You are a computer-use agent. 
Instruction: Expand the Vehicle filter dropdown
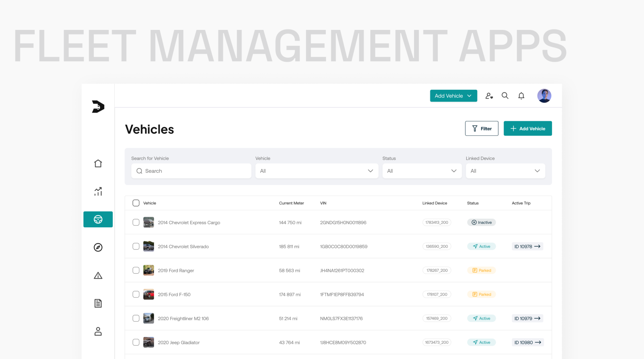click(316, 171)
